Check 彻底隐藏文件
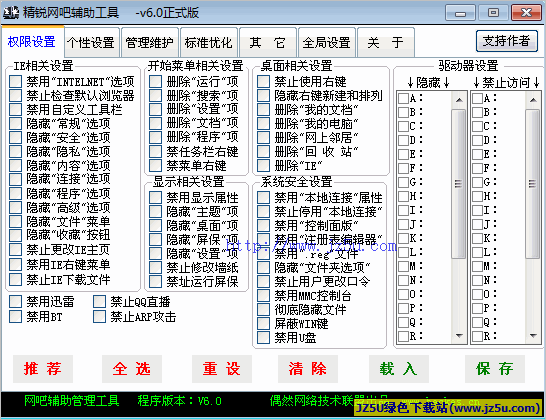The width and height of the screenshot is (546, 420). [x=264, y=309]
